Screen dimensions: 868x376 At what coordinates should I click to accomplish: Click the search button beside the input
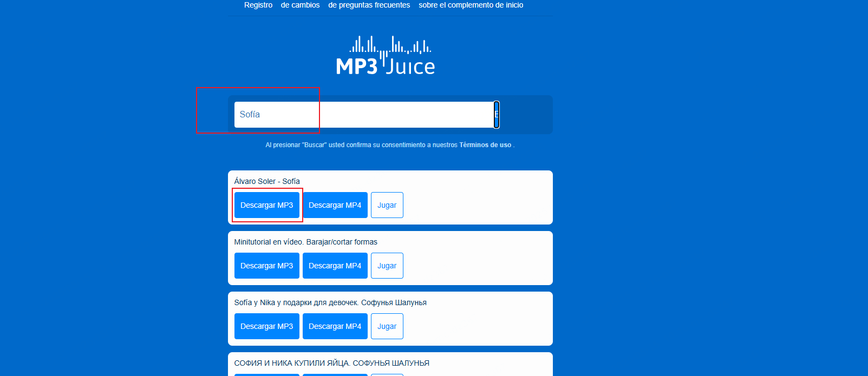[497, 115]
